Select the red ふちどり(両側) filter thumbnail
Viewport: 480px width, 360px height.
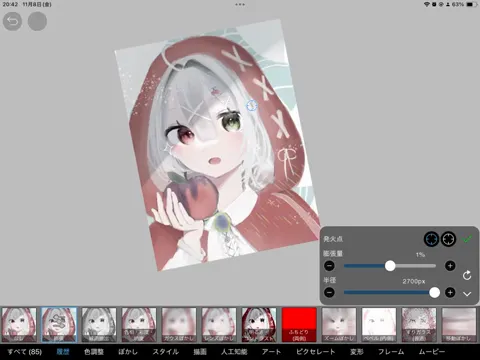pos(299,325)
